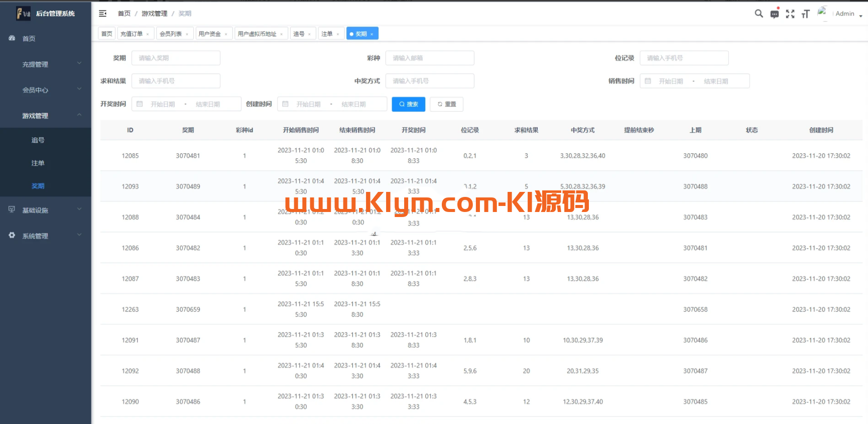Click the 中奖方式 cell 10,30,29,37,39
This screenshot has width=868, height=424.
(583, 340)
